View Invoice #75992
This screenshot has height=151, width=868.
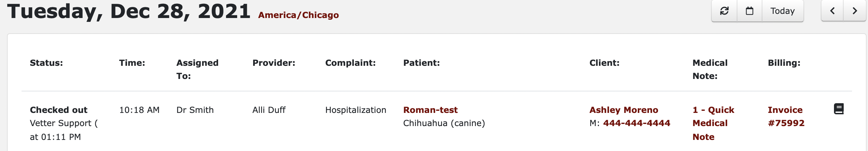pyautogui.click(x=786, y=117)
